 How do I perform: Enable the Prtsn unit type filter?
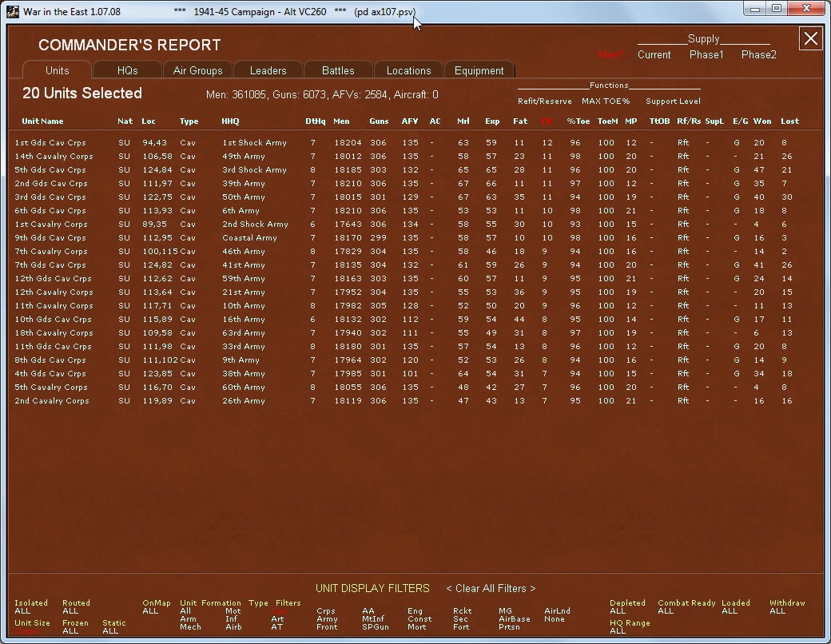coord(509,627)
